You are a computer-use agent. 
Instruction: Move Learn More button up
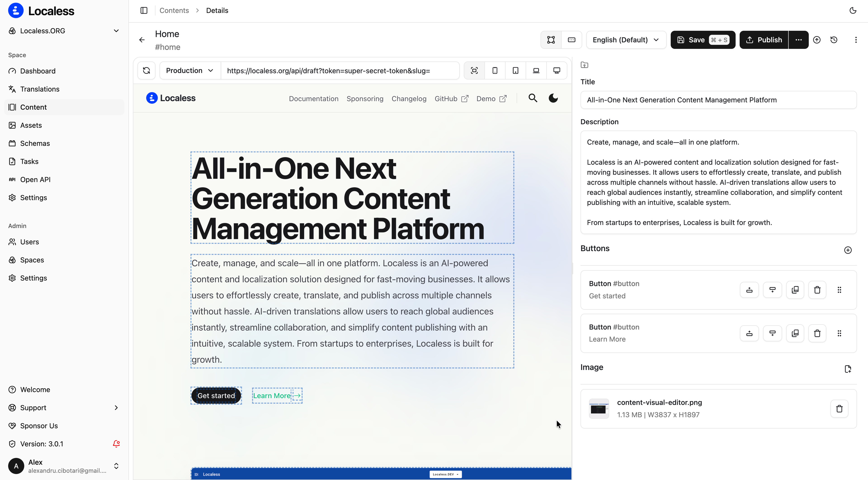click(x=749, y=333)
